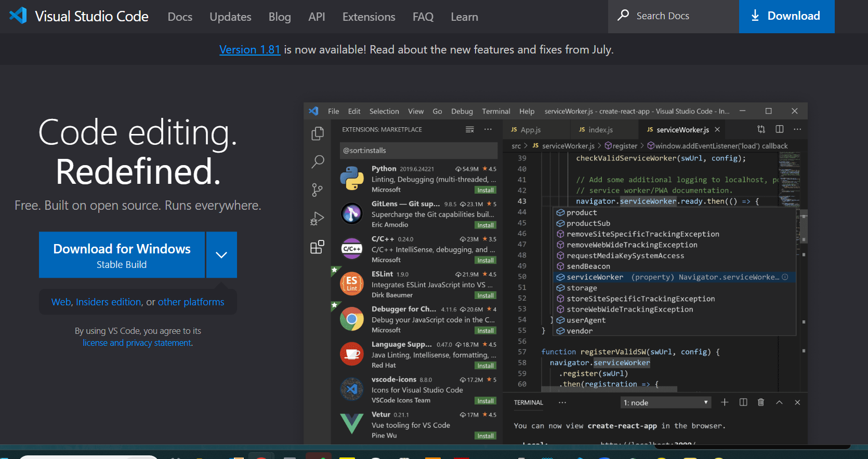Select userAgent autocomplete suggestion

(675, 320)
